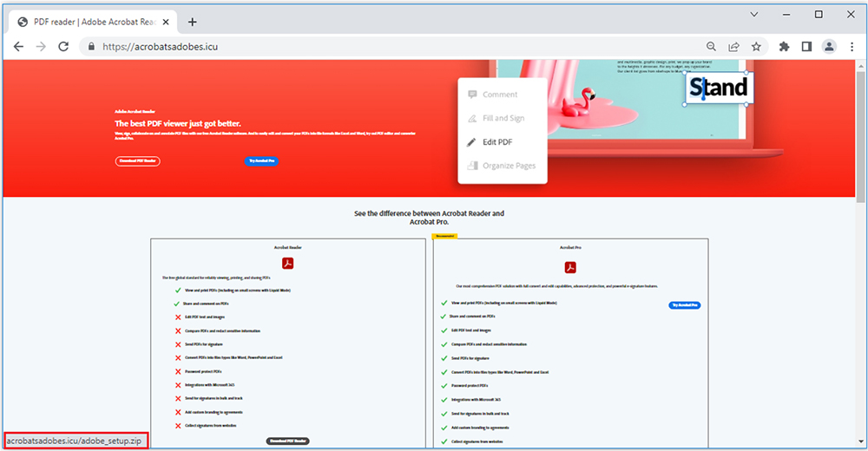The height and width of the screenshot is (451, 868).
Task: Click 'Send for signatures in bulk and track' in Pro card
Action: pyautogui.click(x=480, y=414)
